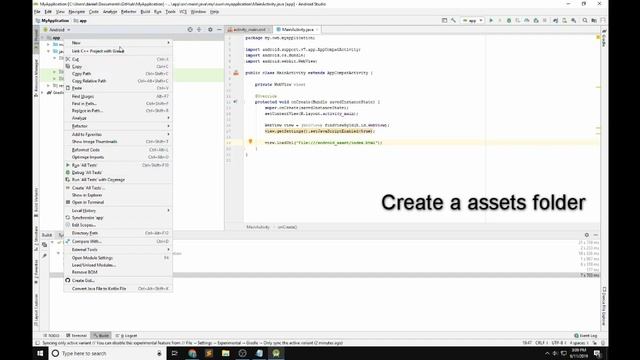Click the attach debugger toolbar icon

536,20
